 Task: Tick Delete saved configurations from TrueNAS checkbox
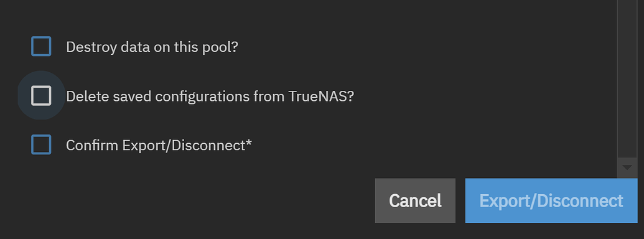(41, 96)
